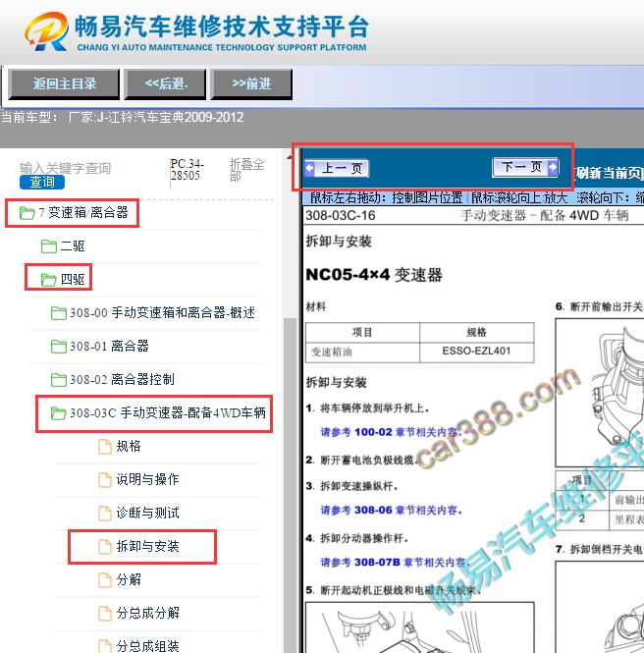Click the ESSO-EZL401 specification cell

coord(477,352)
